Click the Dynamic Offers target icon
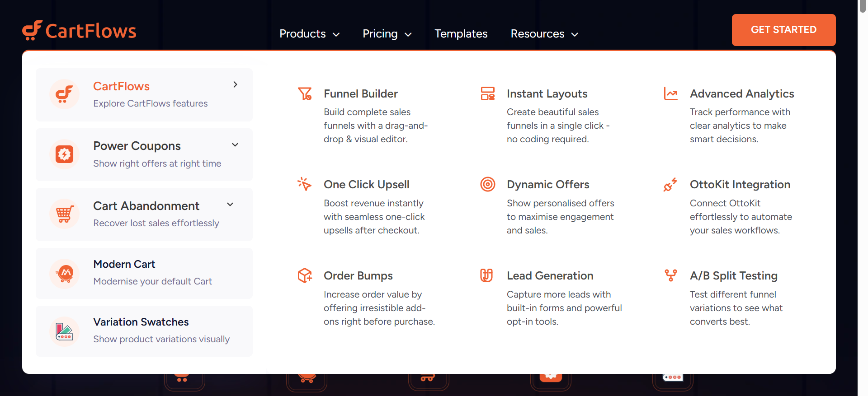This screenshot has height=396, width=868. (x=488, y=184)
